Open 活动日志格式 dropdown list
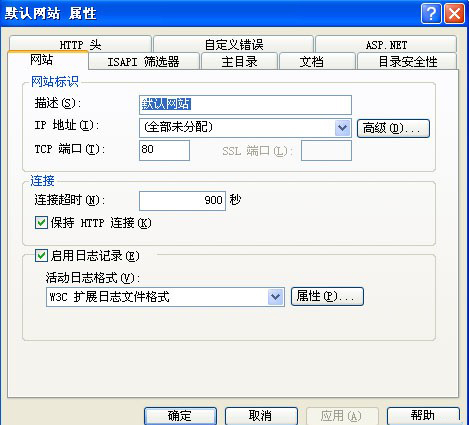Screen dimensions: 469x425 pos(275,296)
